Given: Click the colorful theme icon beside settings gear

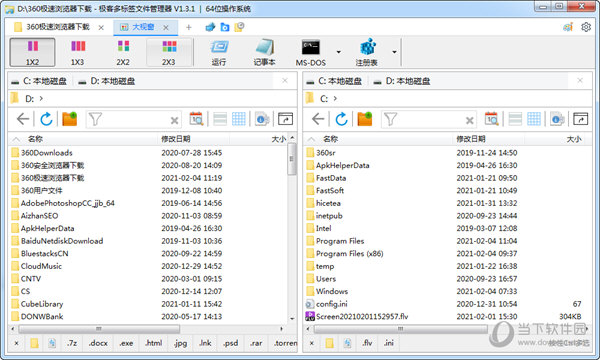Looking at the screenshot, I should 568,27.
